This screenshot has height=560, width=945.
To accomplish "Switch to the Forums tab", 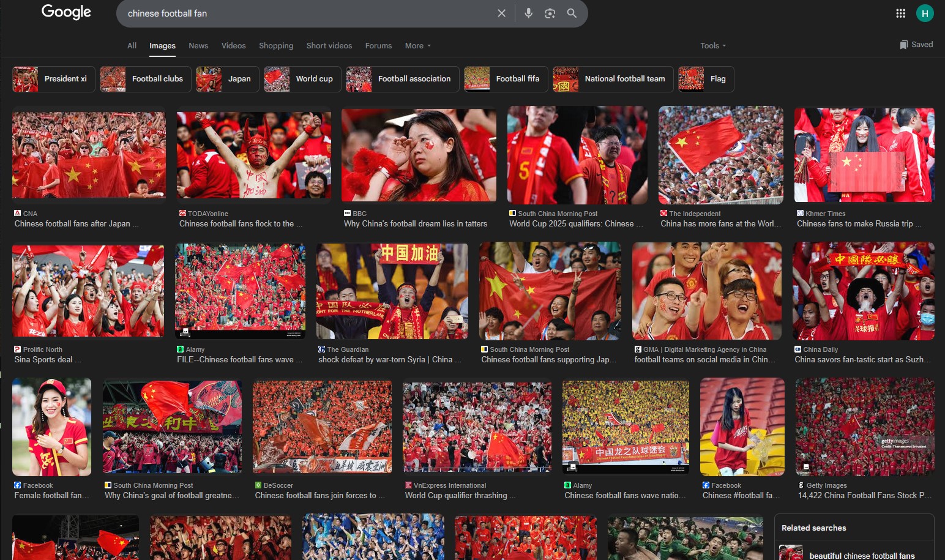I will click(378, 46).
